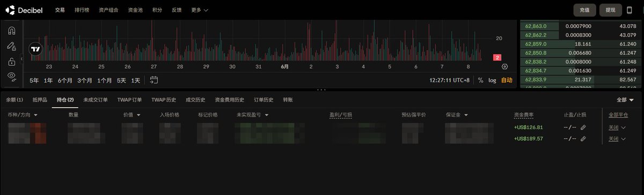Viewport: 644px width, 195px height.
Task: Open 关闭 dropdown for the +US$189.57 row
Action: pyautogui.click(x=617, y=139)
